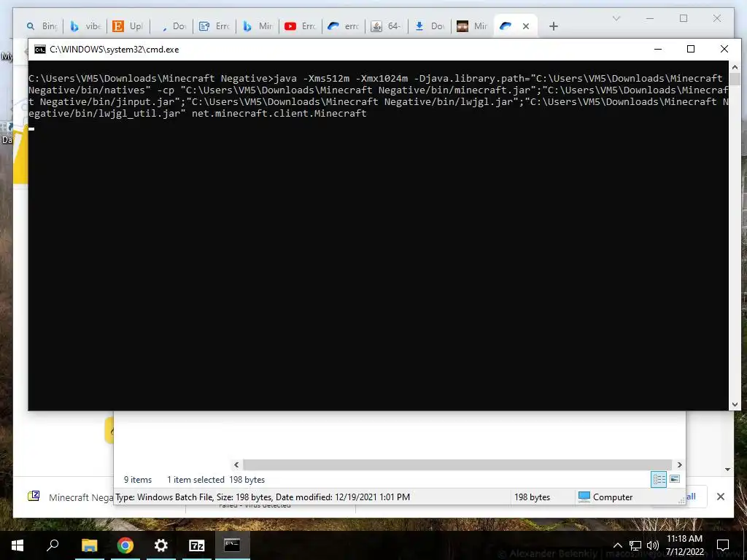This screenshot has height=560, width=747.
Task: Open the 'vibe' Bing tab
Action: (x=86, y=26)
